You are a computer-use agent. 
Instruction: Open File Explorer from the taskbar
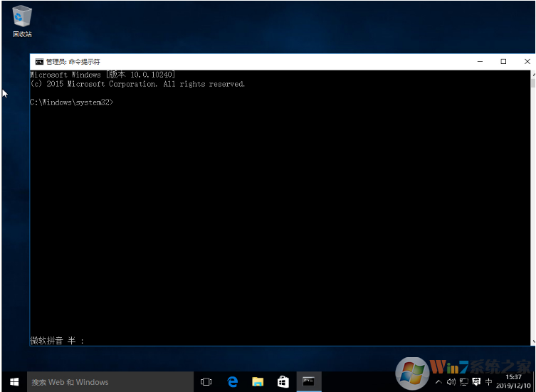tap(257, 381)
